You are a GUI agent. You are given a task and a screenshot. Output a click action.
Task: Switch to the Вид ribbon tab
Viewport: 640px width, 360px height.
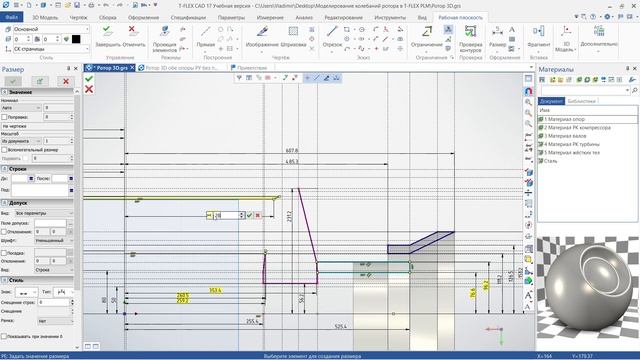pyautogui.click(x=422, y=18)
